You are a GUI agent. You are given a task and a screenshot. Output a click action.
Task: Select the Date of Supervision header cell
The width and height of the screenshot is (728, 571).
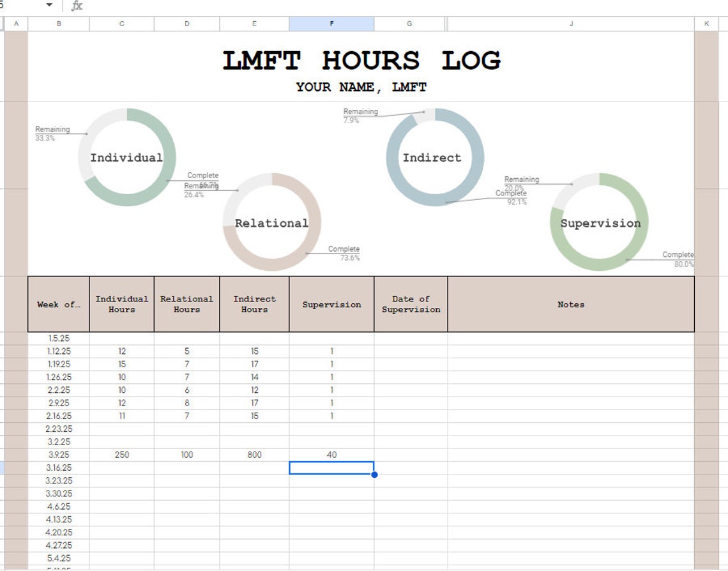(410, 305)
